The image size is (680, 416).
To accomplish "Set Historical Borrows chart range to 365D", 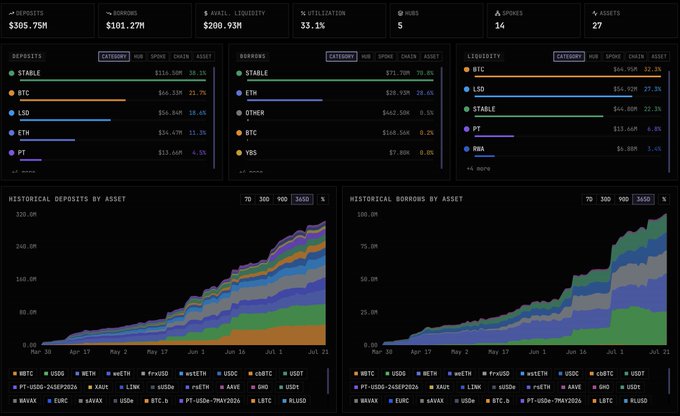I will (644, 199).
